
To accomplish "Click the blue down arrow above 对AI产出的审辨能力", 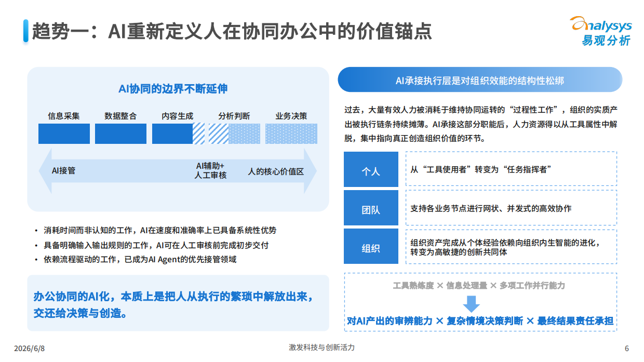I will [471, 303].
